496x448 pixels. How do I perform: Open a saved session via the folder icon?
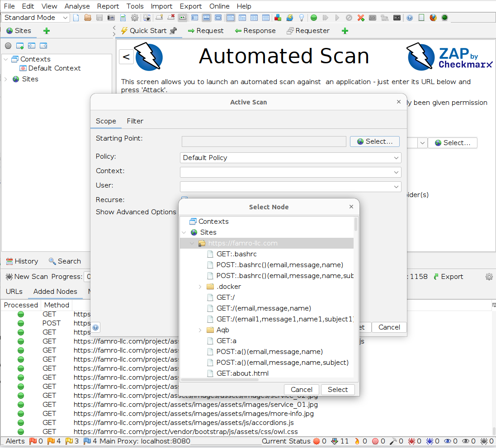click(x=88, y=18)
